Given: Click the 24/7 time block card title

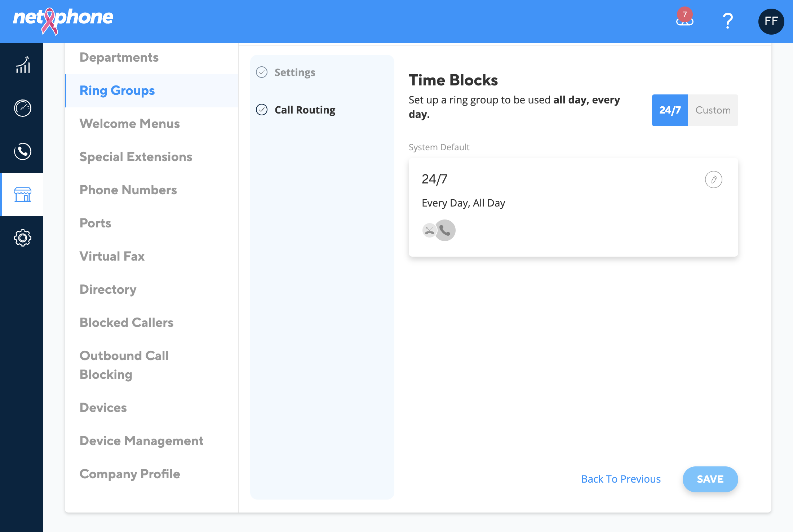Looking at the screenshot, I should 434,179.
